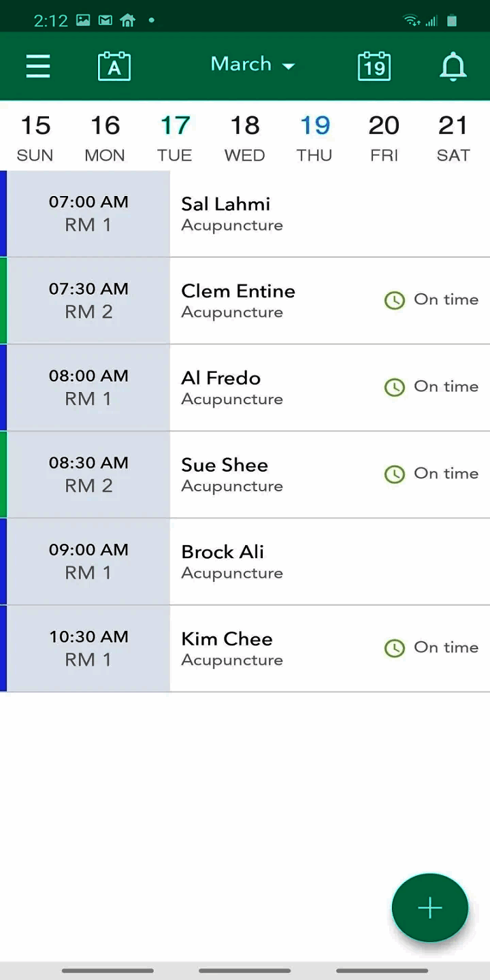Tap the 08:00 AM RM 1 time slot

pos(88,387)
